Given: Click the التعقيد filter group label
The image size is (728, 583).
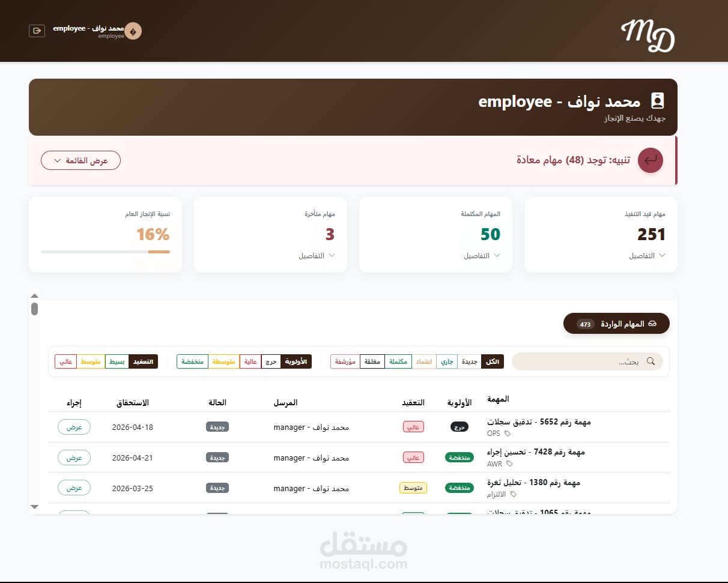Looking at the screenshot, I should (144, 361).
